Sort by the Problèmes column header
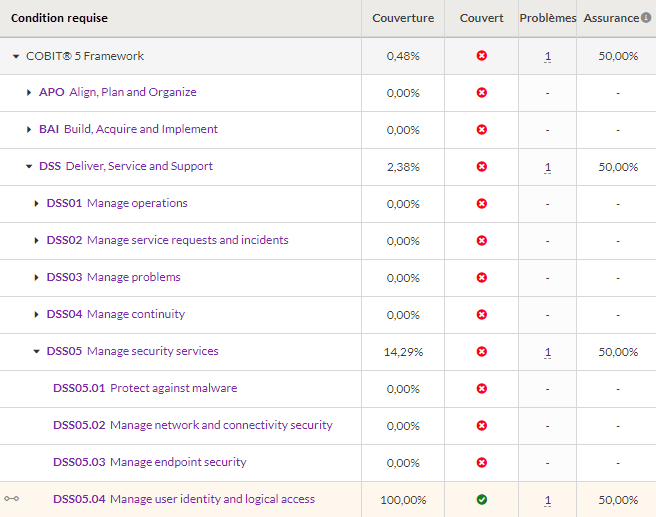This screenshot has height=517, width=656. point(548,18)
